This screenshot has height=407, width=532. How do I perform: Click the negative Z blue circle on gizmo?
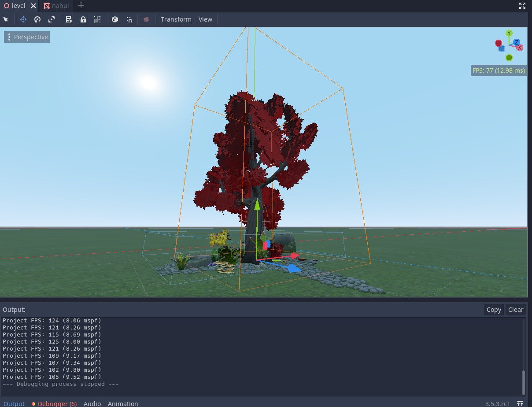coord(502,48)
